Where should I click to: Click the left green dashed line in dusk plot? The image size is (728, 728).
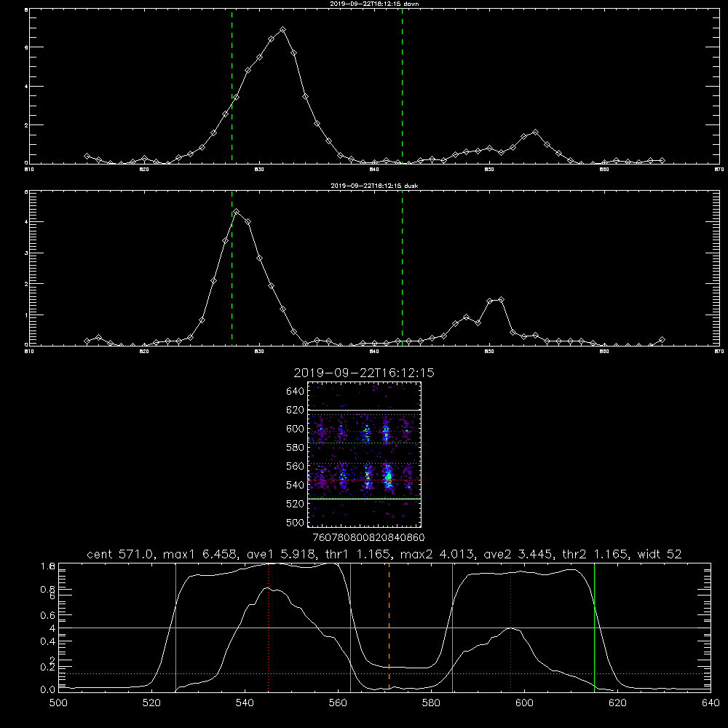[232, 269]
